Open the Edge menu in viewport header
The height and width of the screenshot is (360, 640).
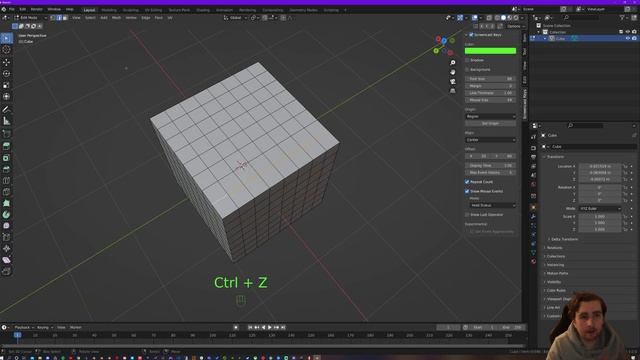[x=146, y=18]
